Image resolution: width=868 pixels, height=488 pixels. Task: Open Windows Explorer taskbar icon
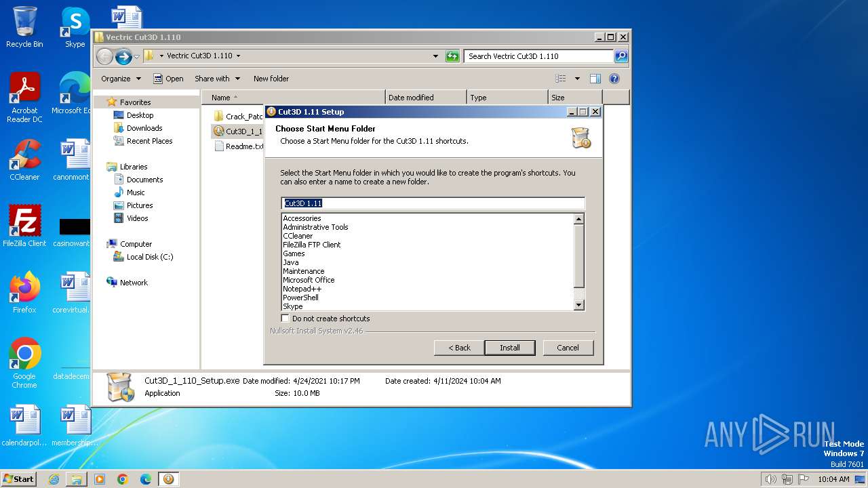[x=77, y=479]
